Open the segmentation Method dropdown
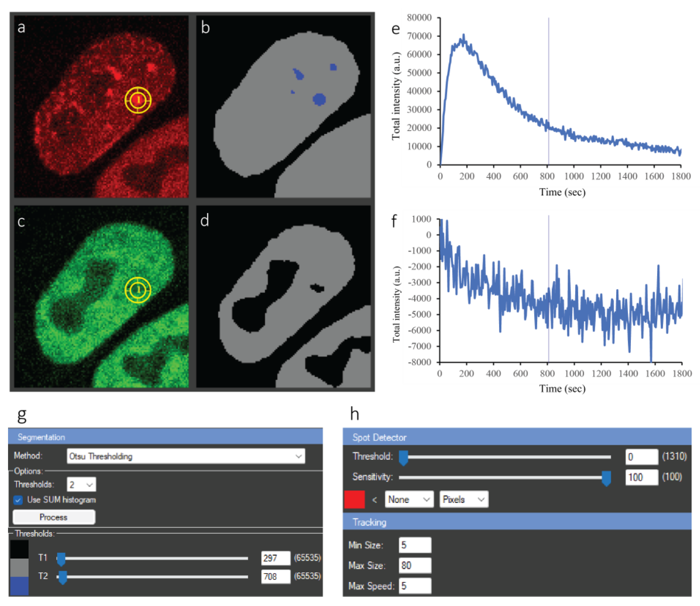Image resolution: width=700 pixels, height=606 pixels. tap(186, 456)
